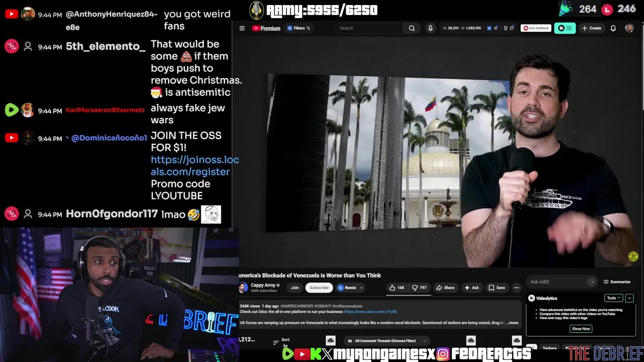This screenshot has width=644, height=362.
Task: Open the comments Sort by menu
Action: point(281,342)
